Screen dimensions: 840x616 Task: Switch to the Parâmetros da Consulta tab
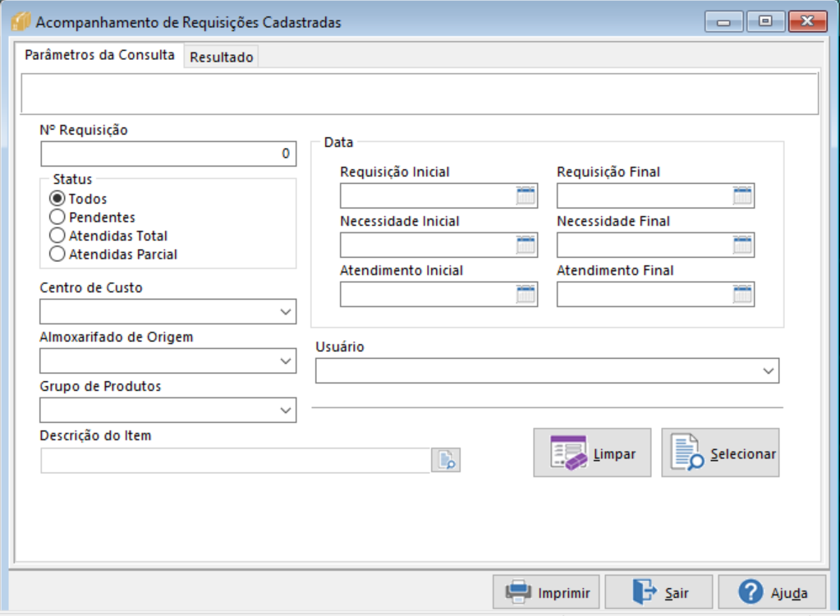pos(99,55)
